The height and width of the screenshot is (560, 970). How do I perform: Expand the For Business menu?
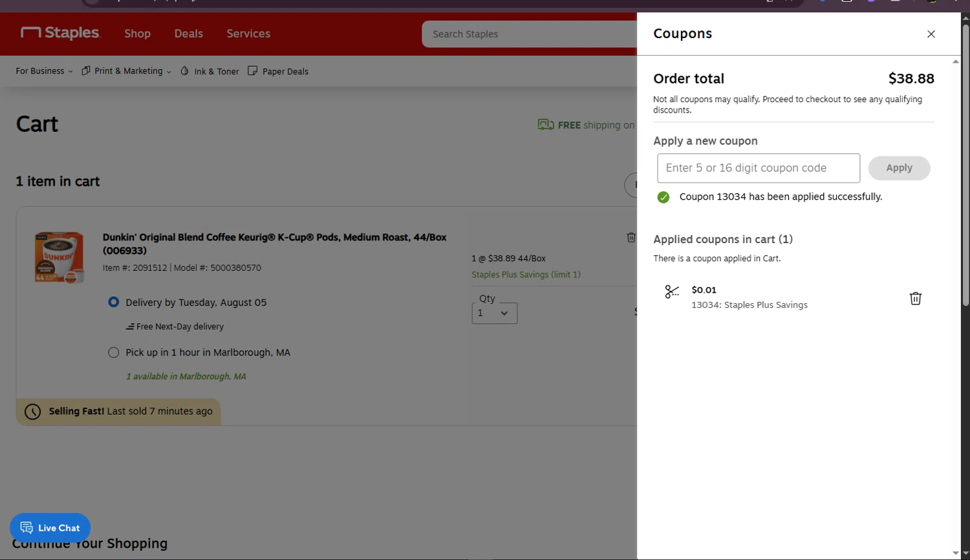tap(44, 71)
